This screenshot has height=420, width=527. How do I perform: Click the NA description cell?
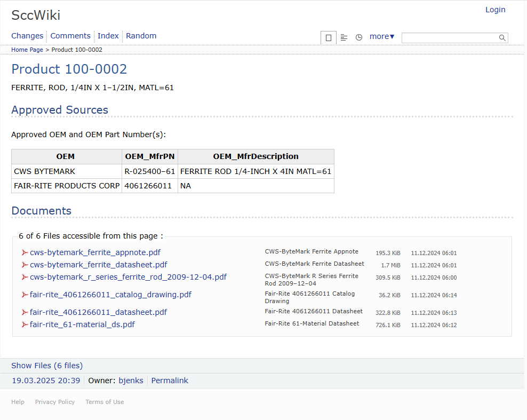pyautogui.click(x=256, y=186)
